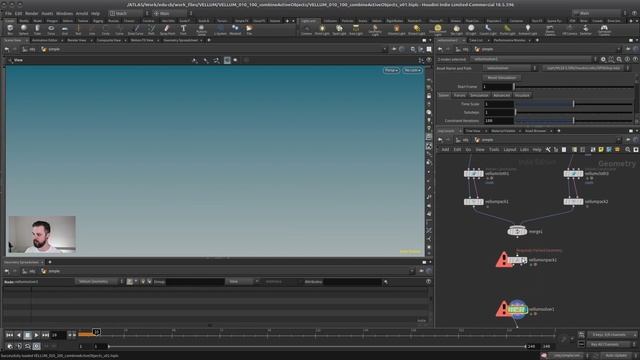Select the Switcher shelf tool
The width and height of the screenshot is (640, 360).
pyautogui.click(x=586, y=29)
